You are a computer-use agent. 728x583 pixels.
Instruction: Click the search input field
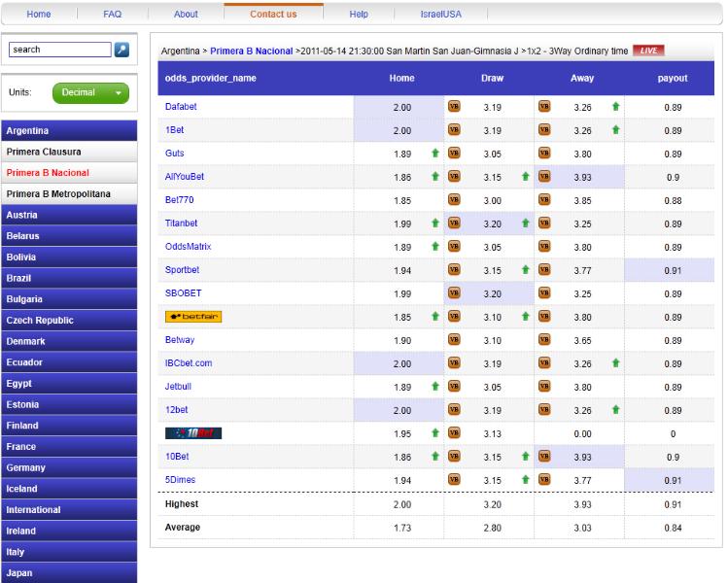coord(60,50)
